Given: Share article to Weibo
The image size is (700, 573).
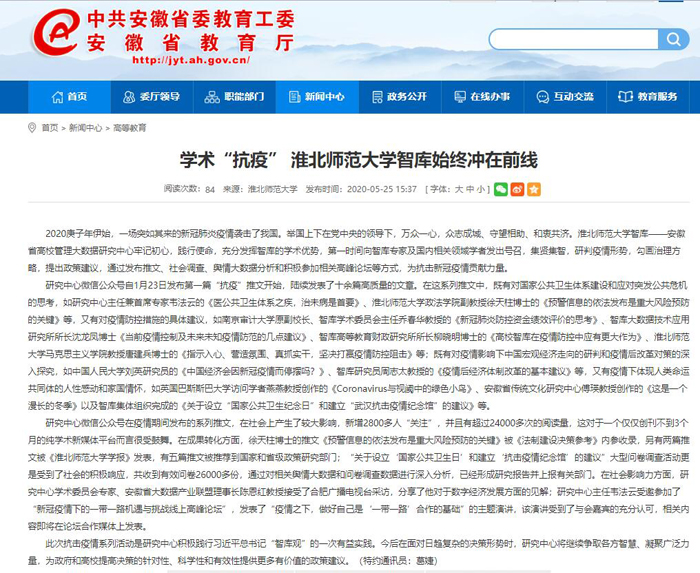Looking at the screenshot, I should coord(516,188).
